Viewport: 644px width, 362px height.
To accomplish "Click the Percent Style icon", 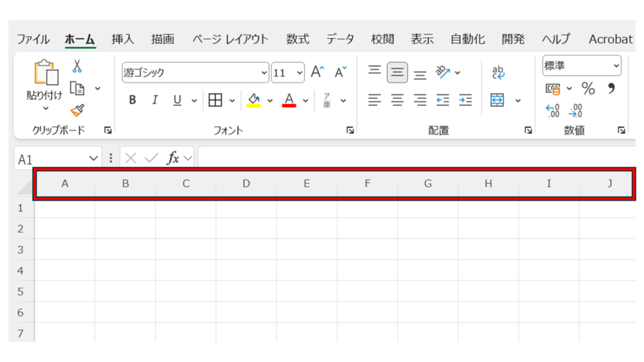I will coord(588,89).
